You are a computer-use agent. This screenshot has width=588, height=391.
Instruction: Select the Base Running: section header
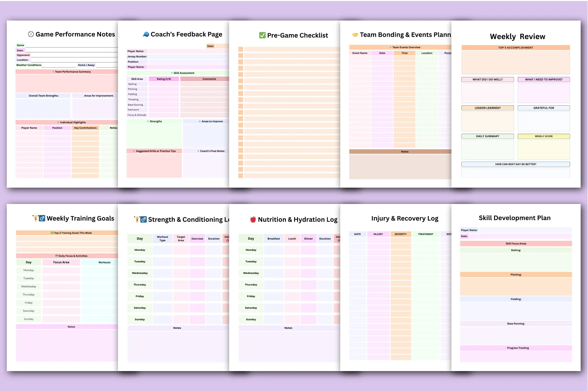(516, 323)
